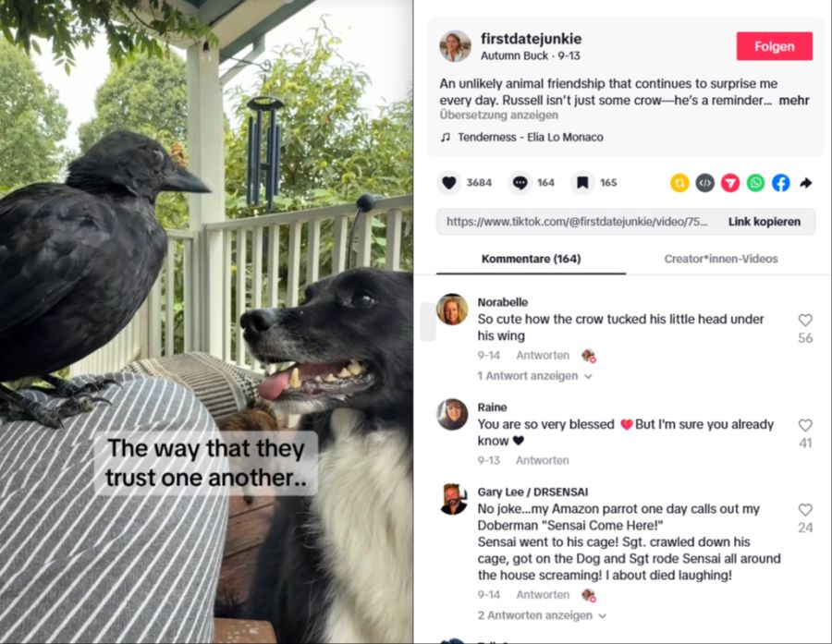
Task: Follow firstdatejunkie with Folgen button
Action: 774,46
